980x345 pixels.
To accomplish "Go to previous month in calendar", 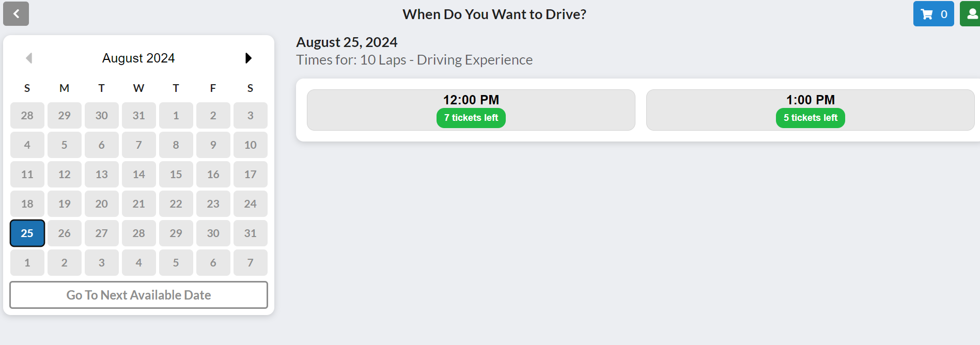I will (x=29, y=58).
